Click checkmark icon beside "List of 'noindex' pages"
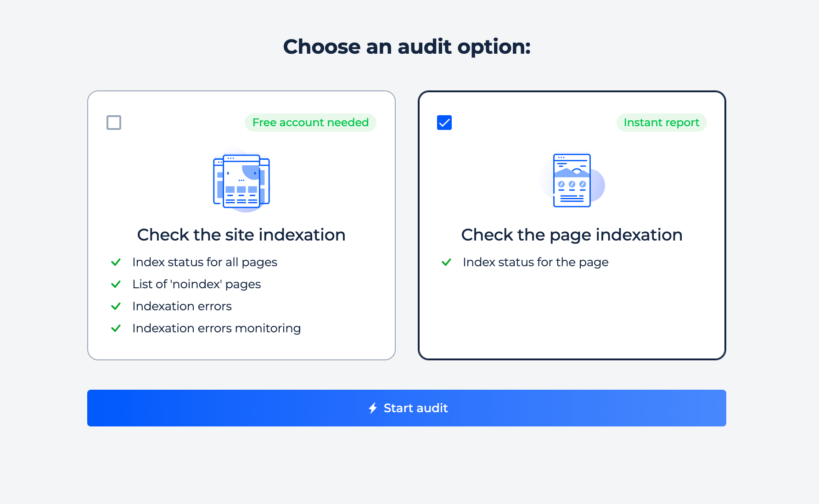819x504 pixels. (x=116, y=284)
